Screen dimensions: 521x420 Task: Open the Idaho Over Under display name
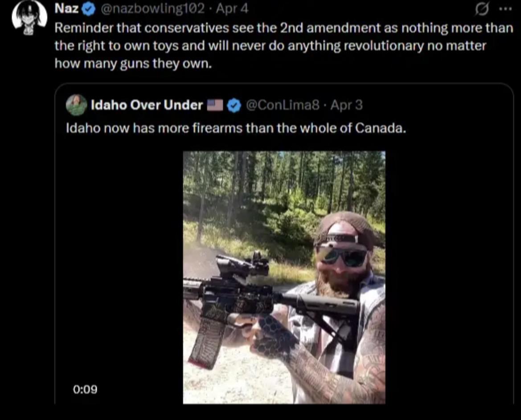tap(147, 105)
